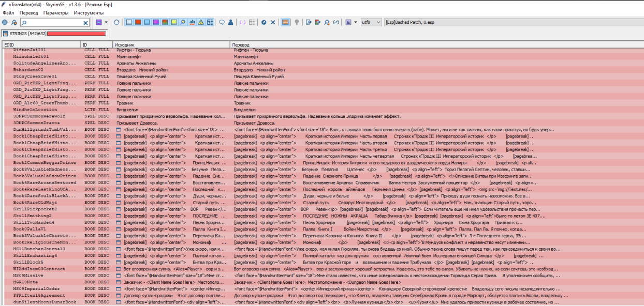Click the tree list icon after warning
Screen dimensions: 644x306
click(x=210, y=22)
